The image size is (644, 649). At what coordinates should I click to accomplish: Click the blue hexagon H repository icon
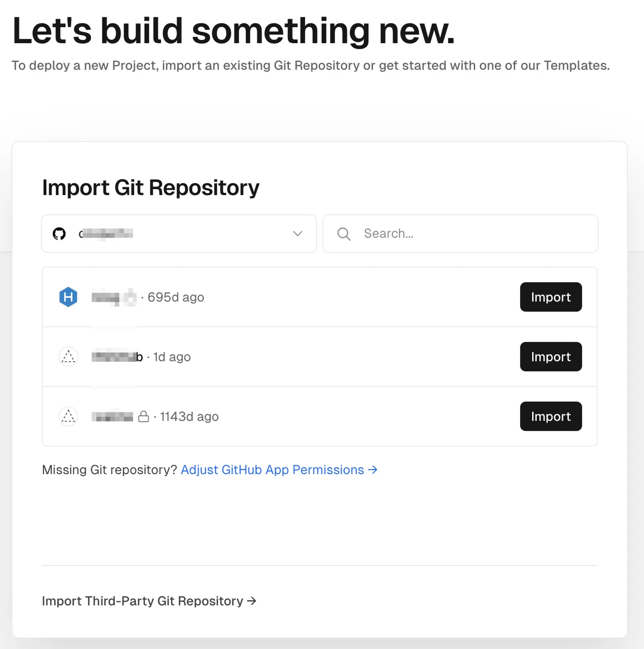click(68, 297)
